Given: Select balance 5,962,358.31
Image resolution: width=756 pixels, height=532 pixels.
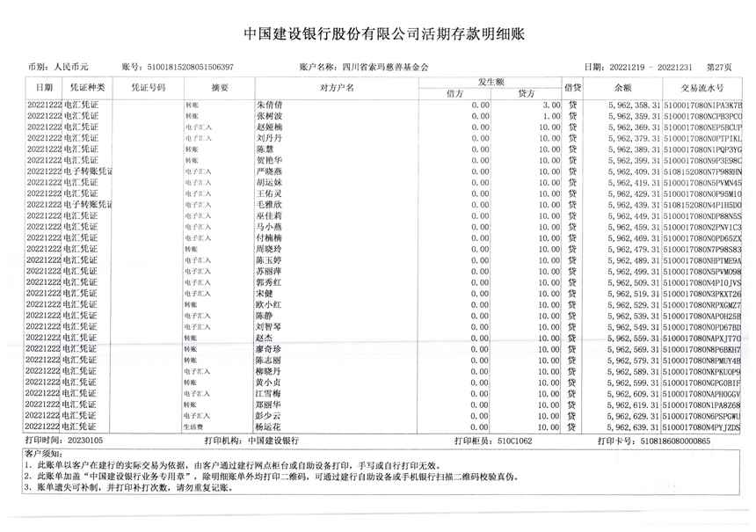Looking at the screenshot, I should coord(634,105).
